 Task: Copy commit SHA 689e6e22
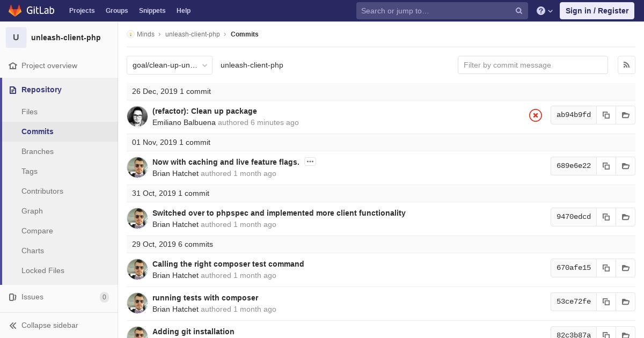coord(606,166)
